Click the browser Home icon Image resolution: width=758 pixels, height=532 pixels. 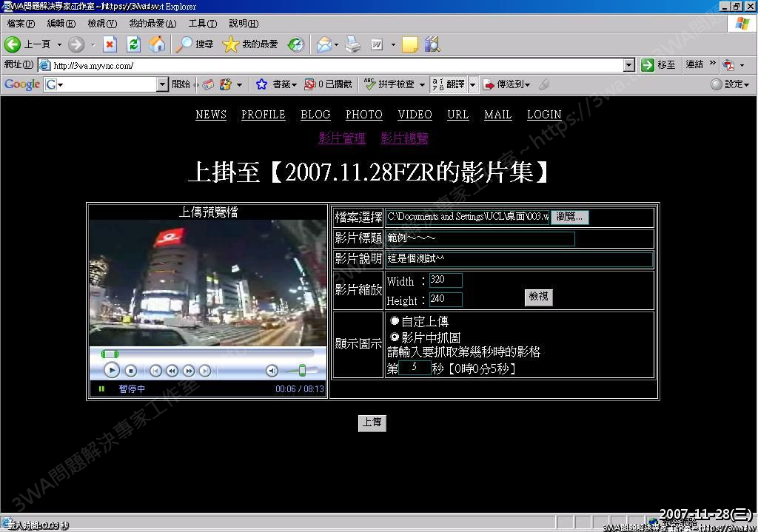[157, 44]
